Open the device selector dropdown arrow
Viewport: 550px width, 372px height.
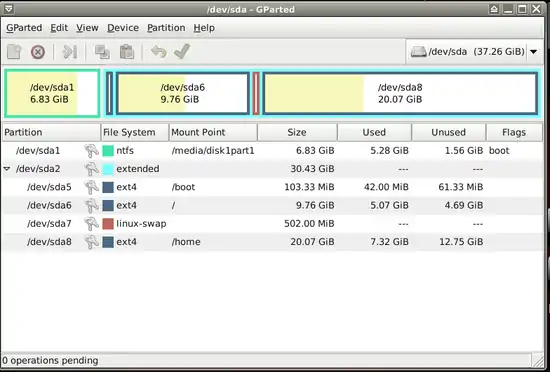tap(534, 52)
